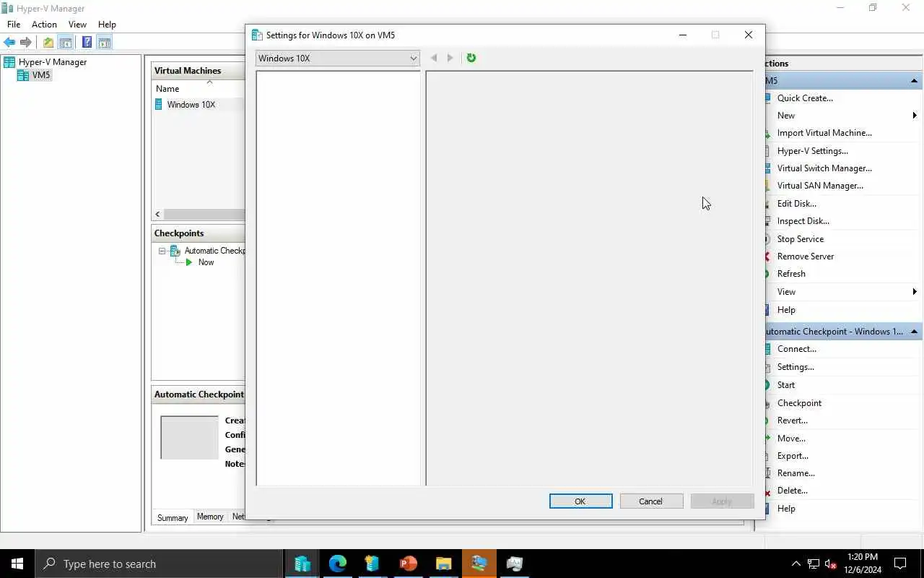This screenshot has height=578, width=924.
Task: Click the blue Help question-mark toolbar icon
Action: point(87,43)
